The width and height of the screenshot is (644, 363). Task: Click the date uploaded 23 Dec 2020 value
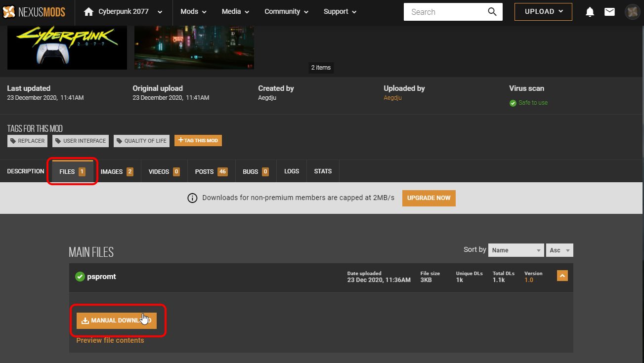pyautogui.click(x=379, y=280)
